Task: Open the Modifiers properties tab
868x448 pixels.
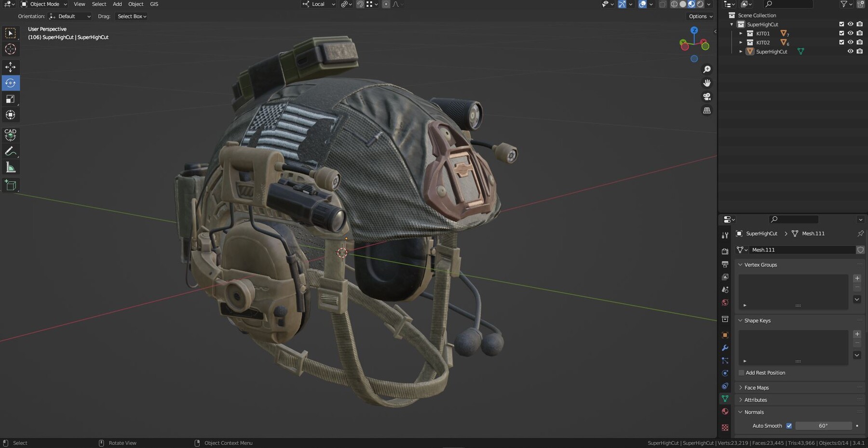Action: coord(725,348)
